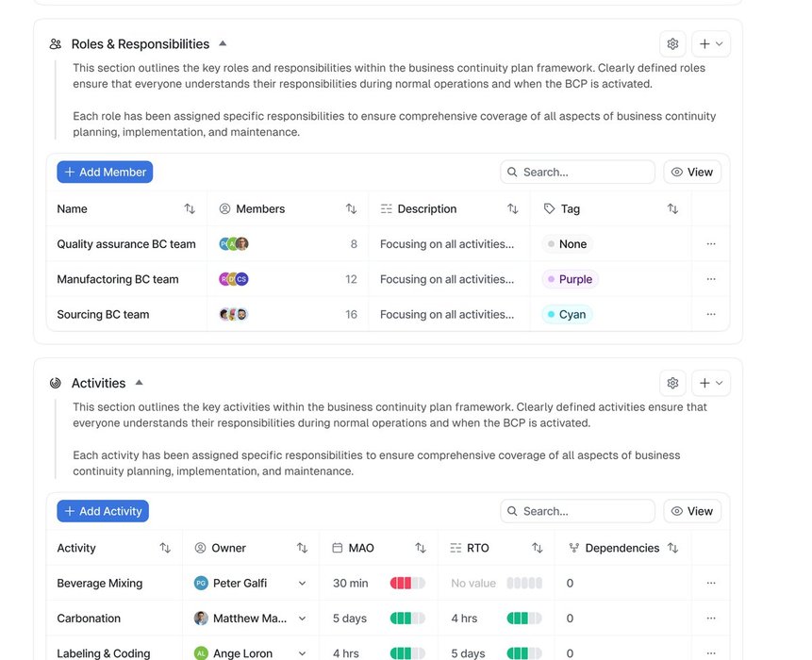
Task: Collapse the Activities section
Action: (139, 383)
